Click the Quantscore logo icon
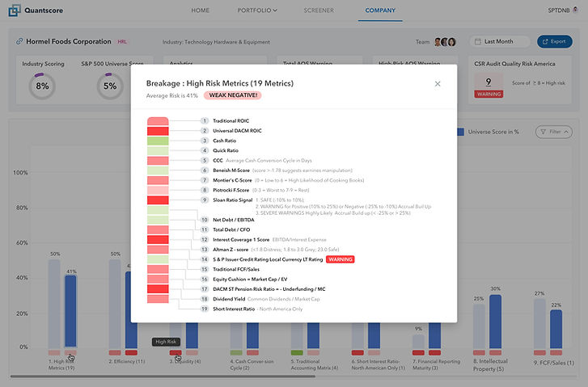Image resolution: width=588 pixels, height=387 pixels. pyautogui.click(x=15, y=11)
